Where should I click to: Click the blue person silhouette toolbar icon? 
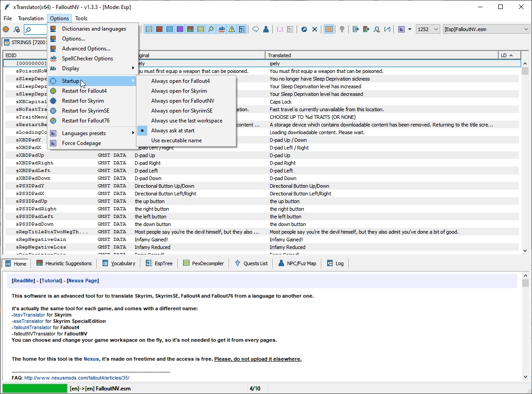pos(266,29)
